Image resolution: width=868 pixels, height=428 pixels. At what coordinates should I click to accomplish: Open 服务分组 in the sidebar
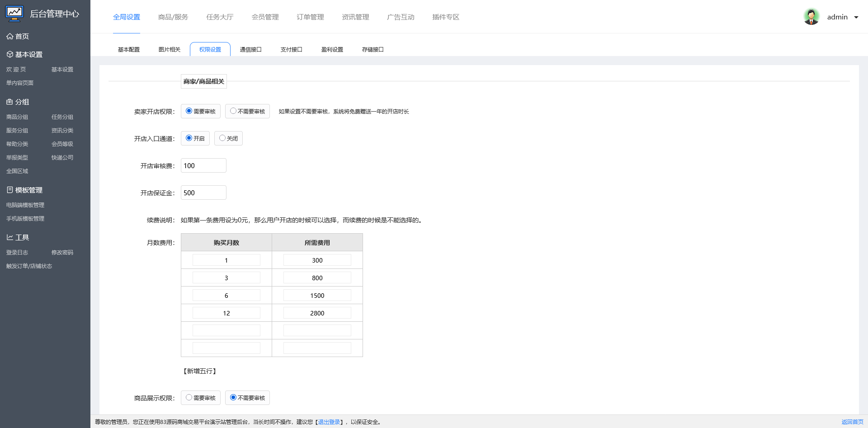click(17, 130)
